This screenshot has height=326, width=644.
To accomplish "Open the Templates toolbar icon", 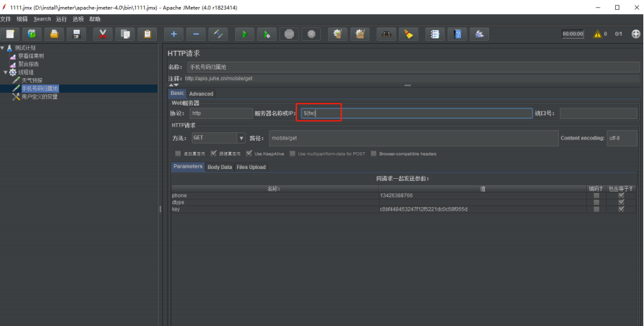I will 32,34.
